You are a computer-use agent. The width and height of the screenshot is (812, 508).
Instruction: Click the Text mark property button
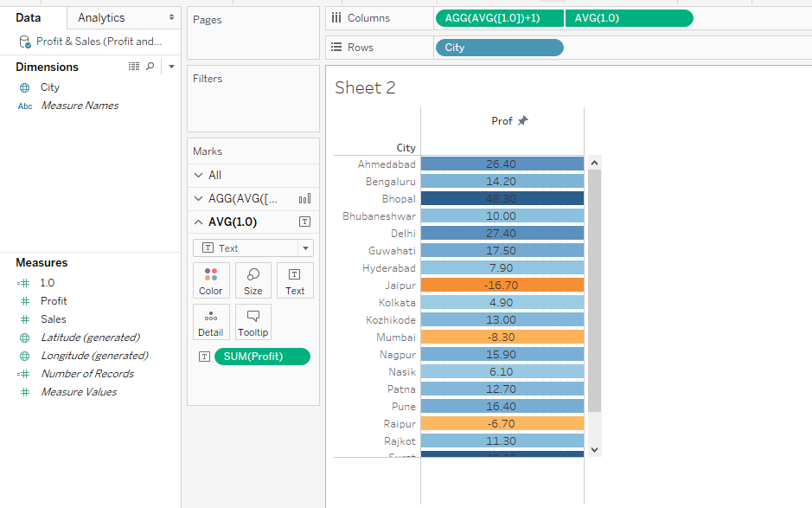pos(295,280)
